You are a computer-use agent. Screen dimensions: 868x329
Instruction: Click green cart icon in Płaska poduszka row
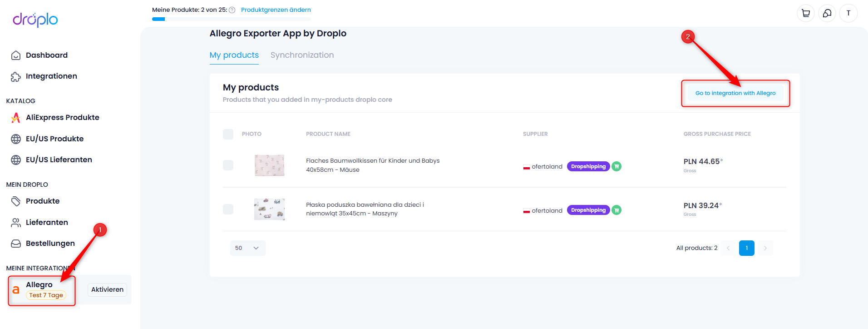[x=616, y=210]
